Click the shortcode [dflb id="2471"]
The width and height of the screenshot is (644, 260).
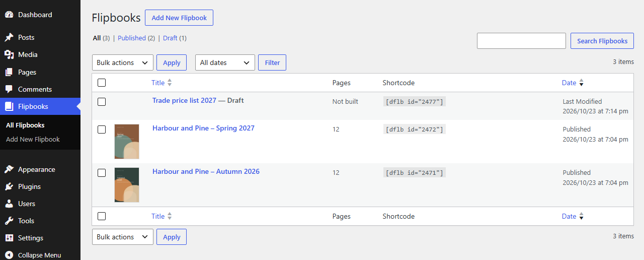pyautogui.click(x=415, y=172)
